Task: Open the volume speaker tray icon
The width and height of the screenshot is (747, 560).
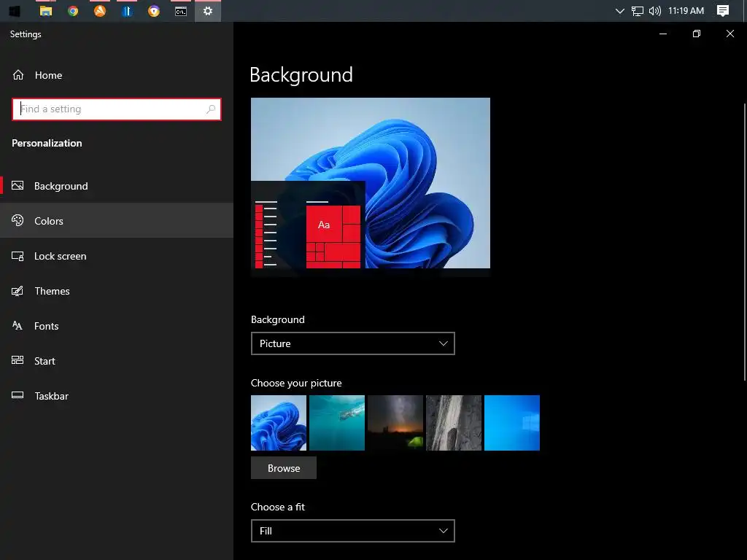Action: (655, 11)
